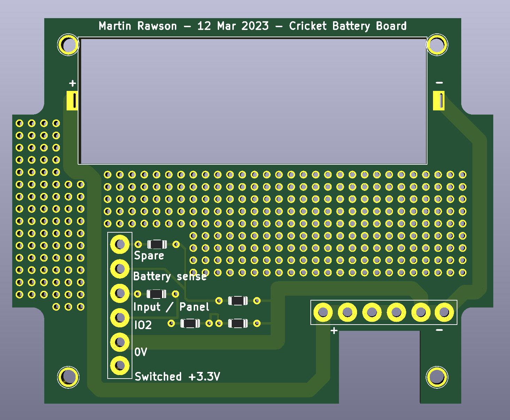The width and height of the screenshot is (510, 420).
Task: Select the rightmost pin of the horizontal 6-pin header
Action: [x=445, y=312]
